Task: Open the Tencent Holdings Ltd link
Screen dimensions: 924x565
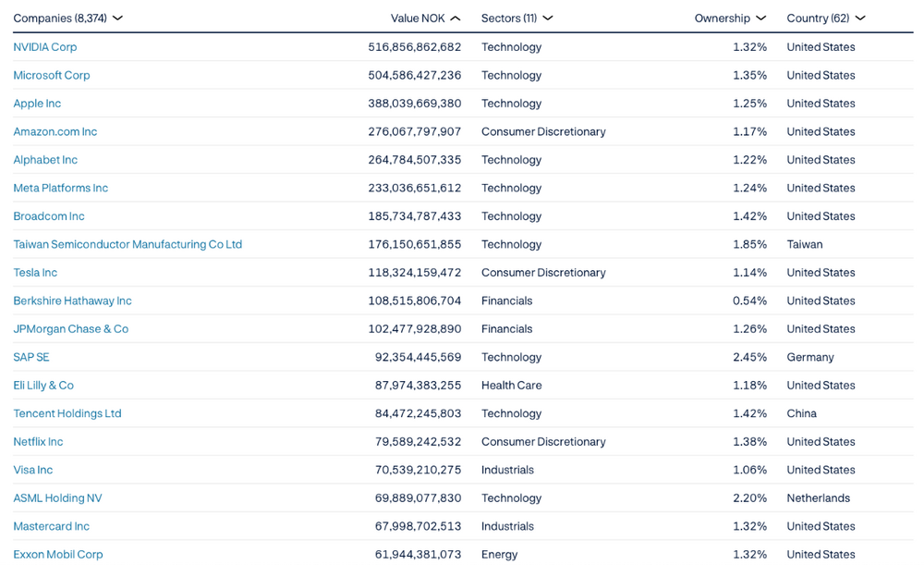Action: [67, 413]
